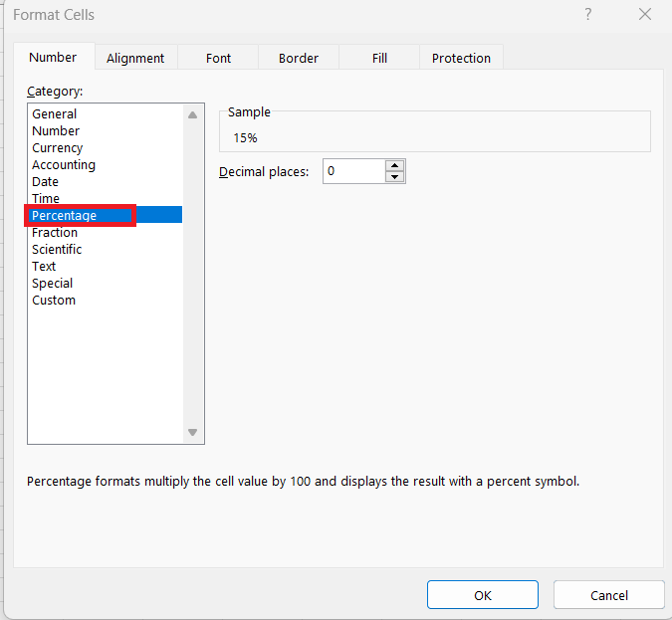Open the Help question mark icon
This screenshot has width=672, height=620.
[588, 15]
